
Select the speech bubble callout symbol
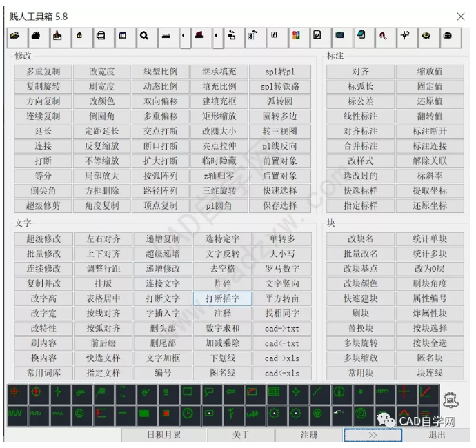(x=209, y=393)
